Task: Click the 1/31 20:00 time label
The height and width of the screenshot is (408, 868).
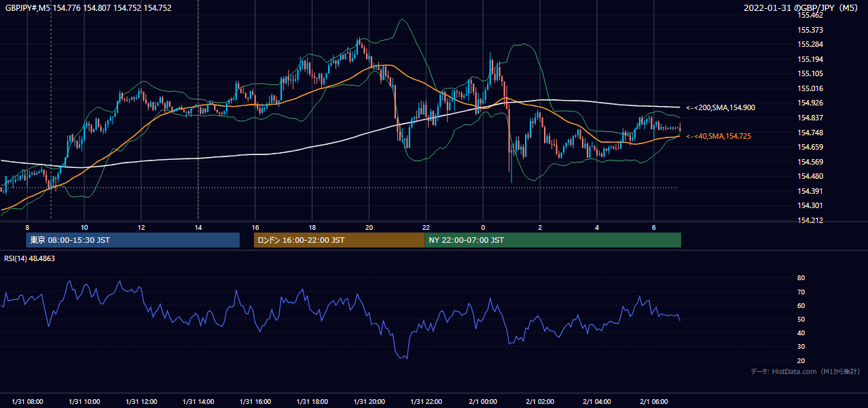Action: [369, 402]
